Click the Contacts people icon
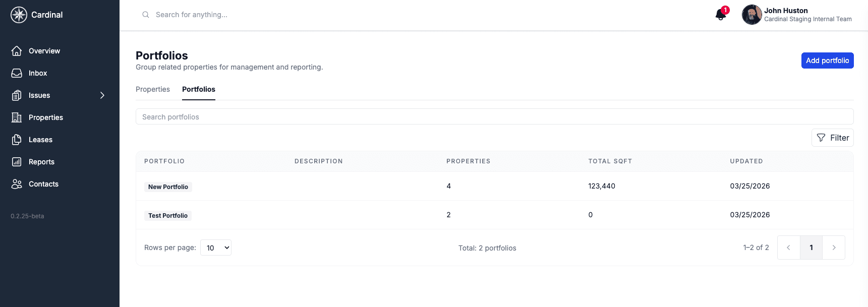The width and height of the screenshot is (868, 307). (17, 184)
